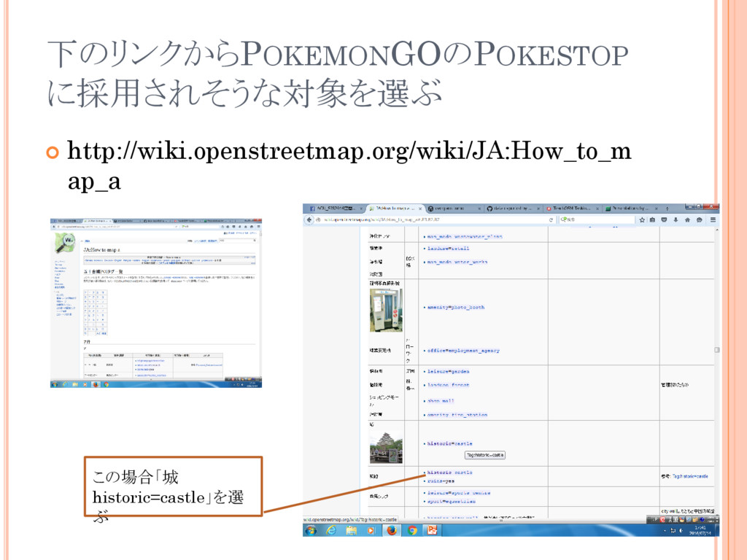Click the Firefox home icon

point(687,219)
